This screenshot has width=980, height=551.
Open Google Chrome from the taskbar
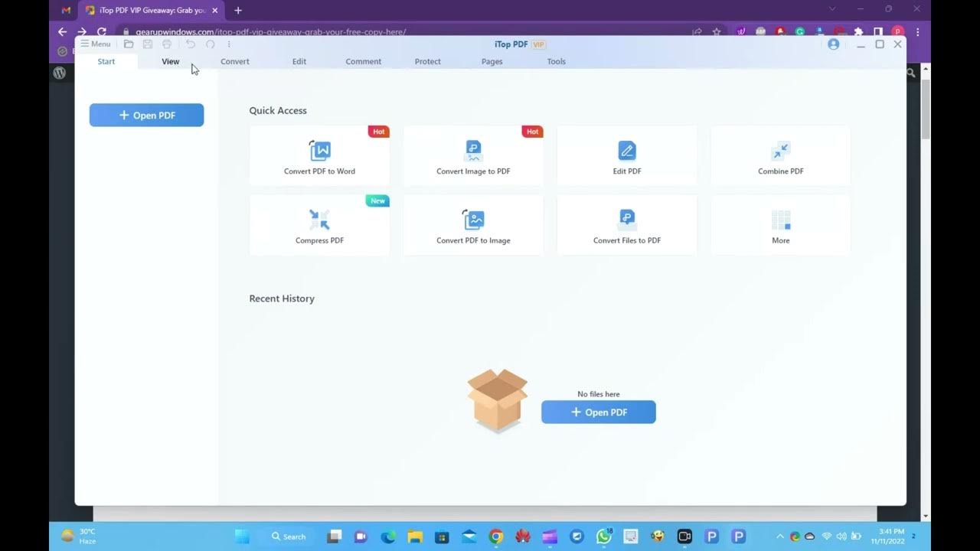(x=496, y=536)
